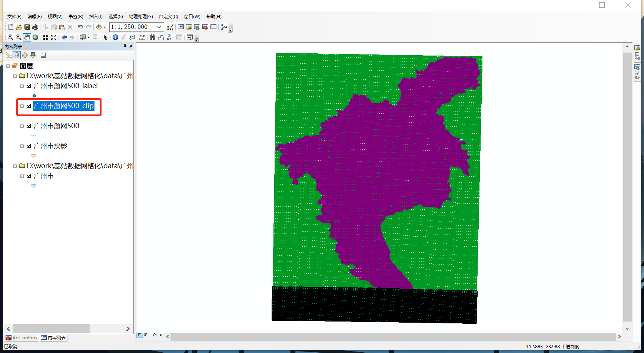Viewport: 644px width, 353px height.
Task: Pick the Select Elements arrow tool
Action: (x=105, y=37)
